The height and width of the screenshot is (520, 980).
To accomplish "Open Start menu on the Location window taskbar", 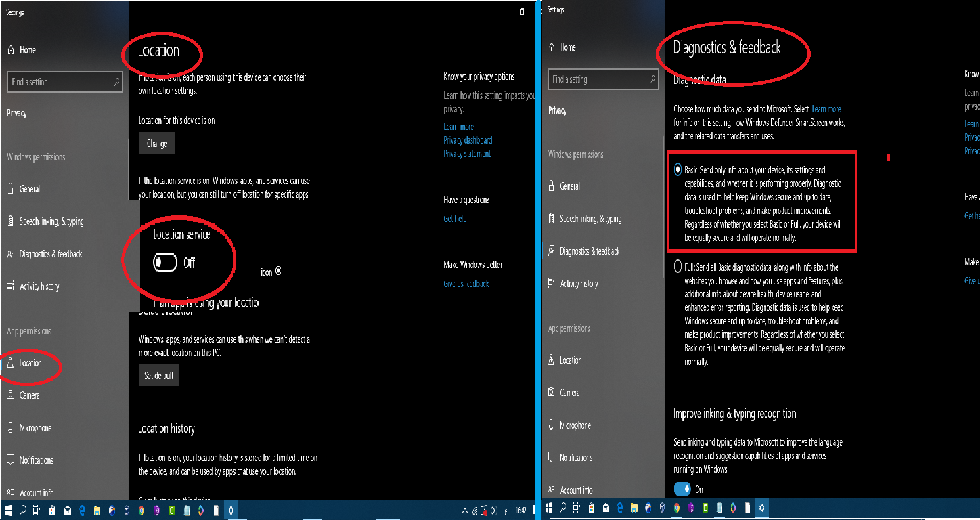I will 8,510.
